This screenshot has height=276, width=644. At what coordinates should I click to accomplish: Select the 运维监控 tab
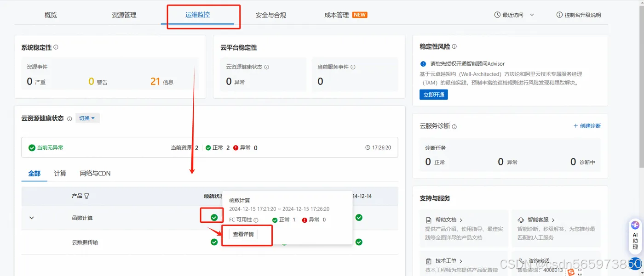(197, 15)
